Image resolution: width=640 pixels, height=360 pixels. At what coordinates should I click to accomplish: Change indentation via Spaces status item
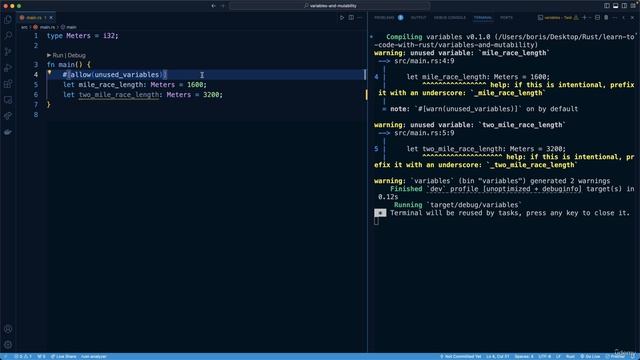(524, 356)
